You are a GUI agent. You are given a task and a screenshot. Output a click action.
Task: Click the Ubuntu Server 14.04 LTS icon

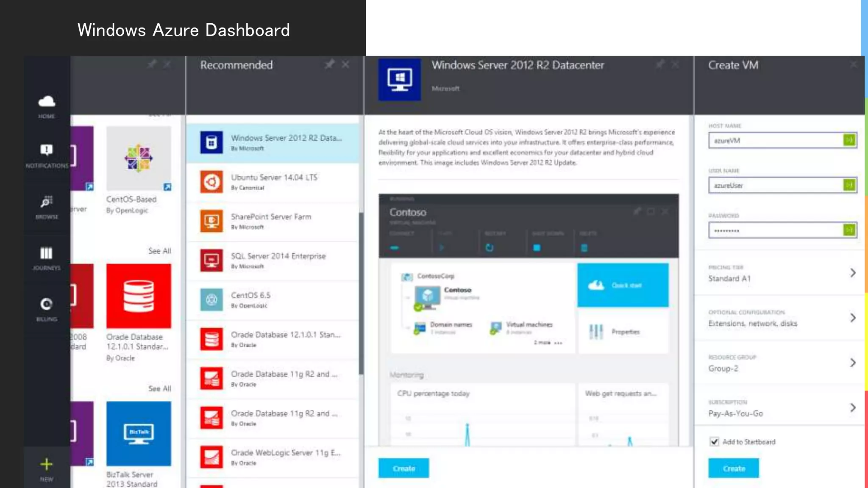click(x=211, y=182)
